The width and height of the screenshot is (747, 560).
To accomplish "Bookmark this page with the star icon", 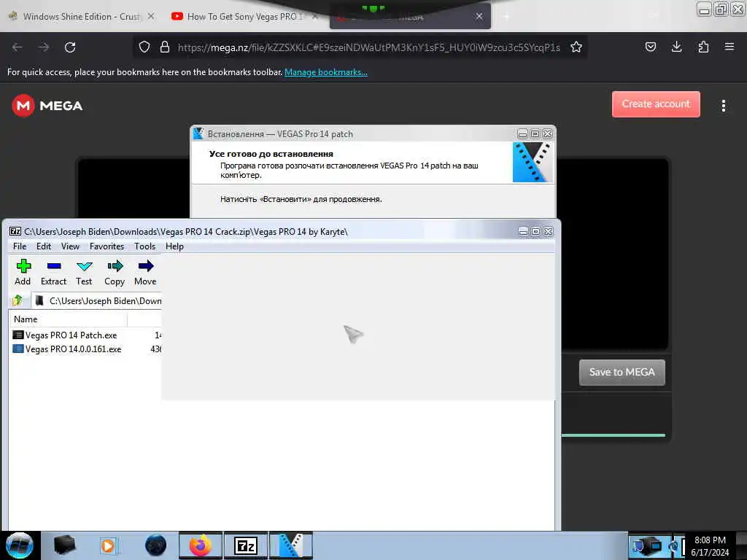I will click(576, 47).
